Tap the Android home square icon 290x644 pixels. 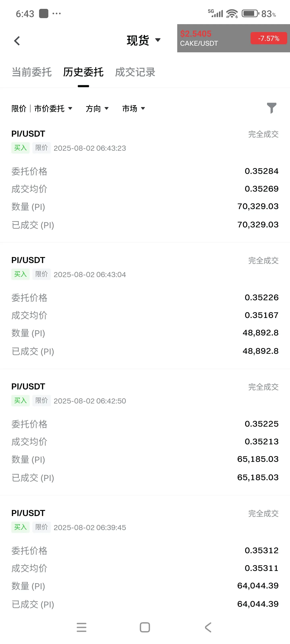[x=145, y=627]
